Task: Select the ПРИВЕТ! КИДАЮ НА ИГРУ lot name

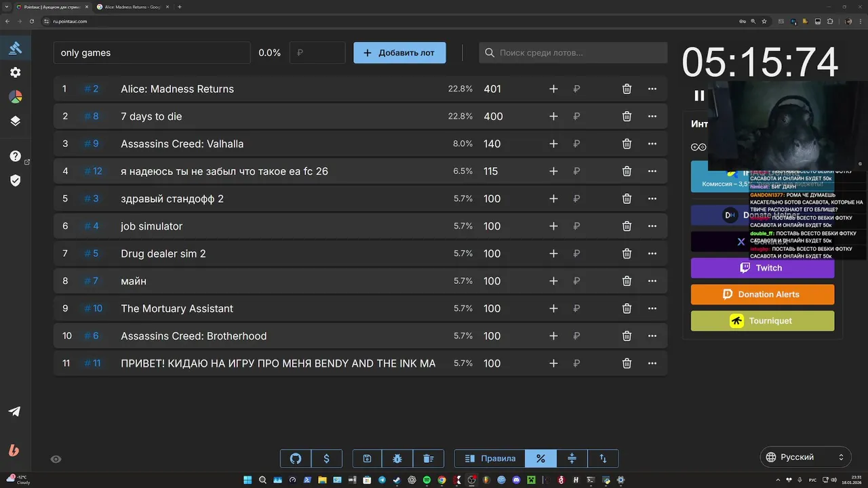Action: (278, 363)
